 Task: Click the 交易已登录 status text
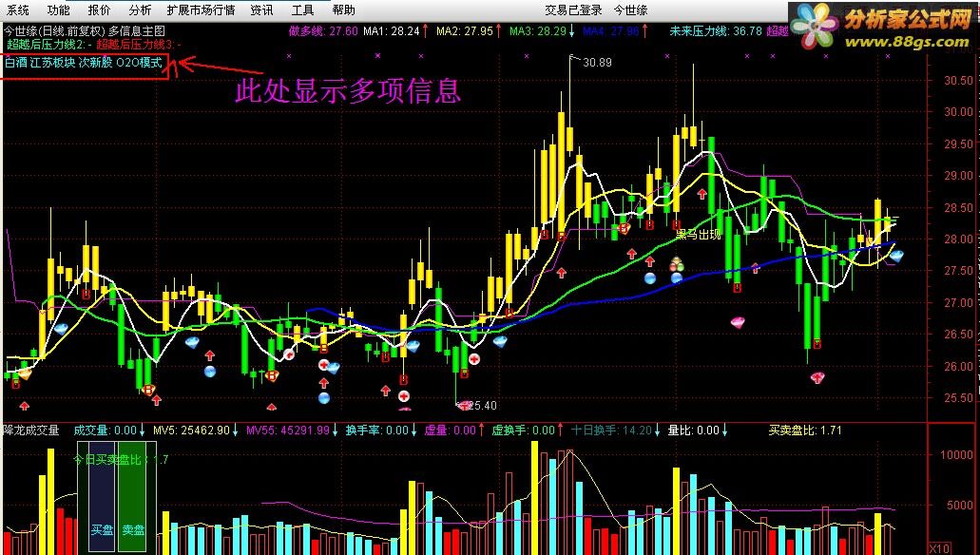click(573, 10)
